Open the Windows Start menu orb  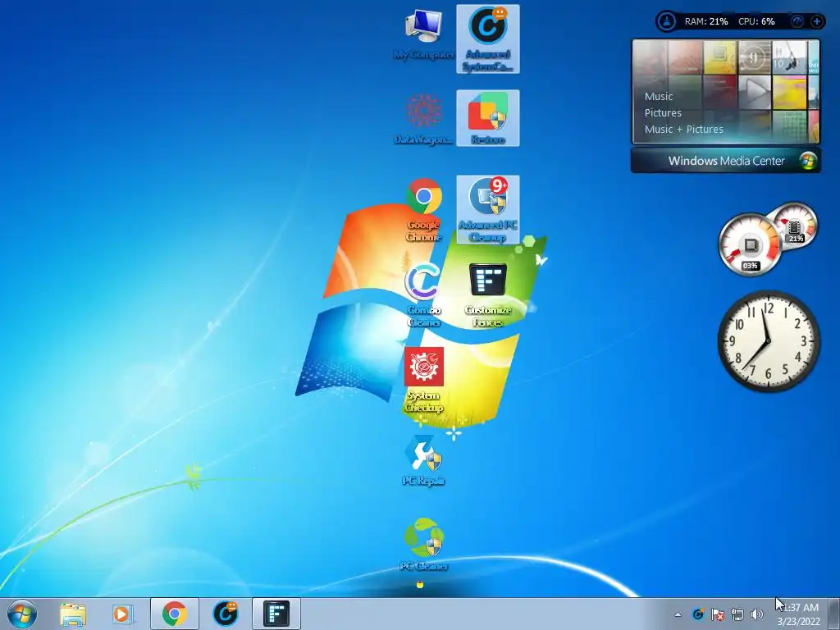pyautogui.click(x=22, y=614)
